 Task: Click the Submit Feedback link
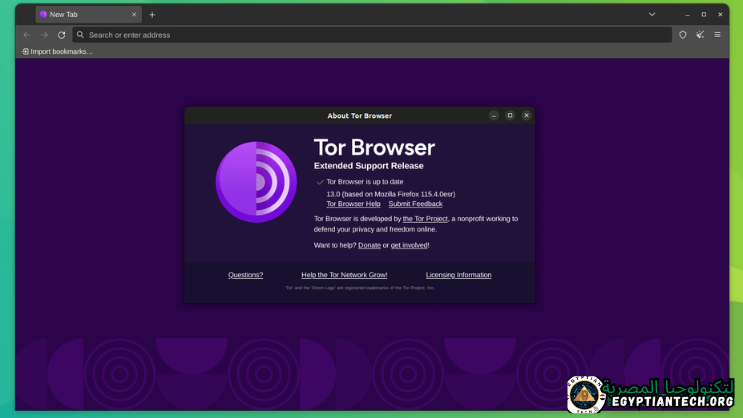click(x=415, y=204)
